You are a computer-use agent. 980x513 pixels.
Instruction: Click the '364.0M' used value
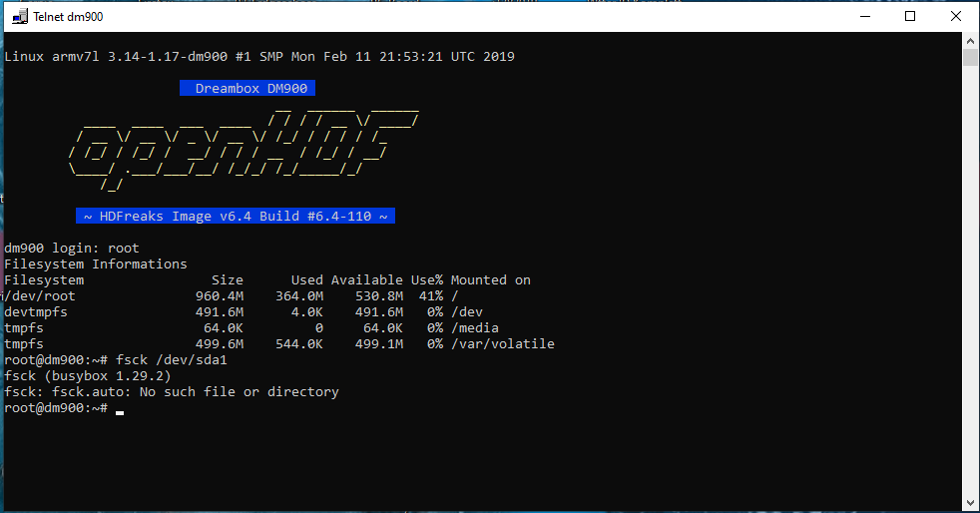pyautogui.click(x=299, y=296)
